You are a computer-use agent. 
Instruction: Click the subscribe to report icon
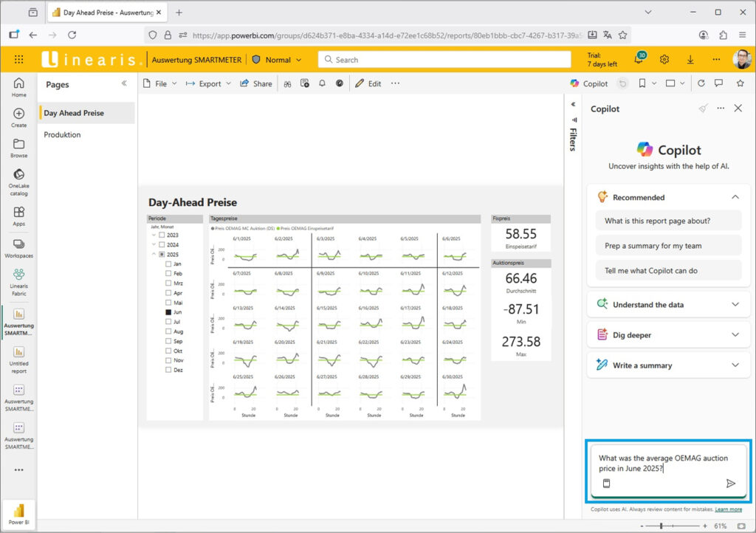(305, 83)
